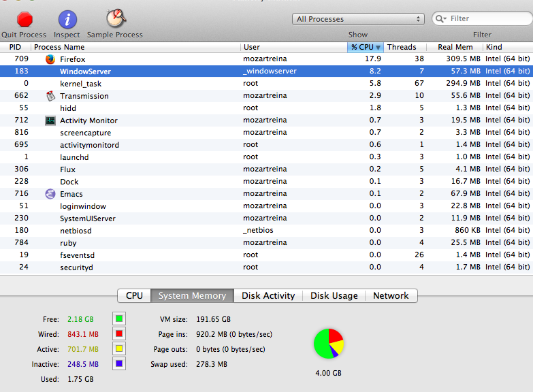Screen dimensions: 533x392
Task: Select the System Memory tab
Action: click(x=193, y=295)
